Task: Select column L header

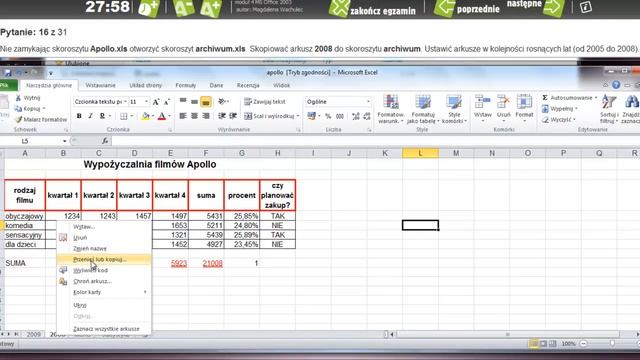Action: click(x=420, y=153)
